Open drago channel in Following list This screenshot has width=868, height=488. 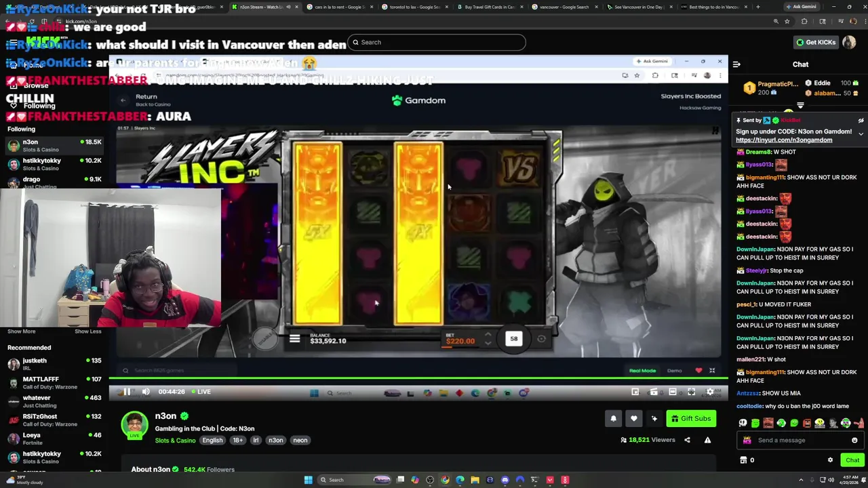pyautogui.click(x=54, y=182)
